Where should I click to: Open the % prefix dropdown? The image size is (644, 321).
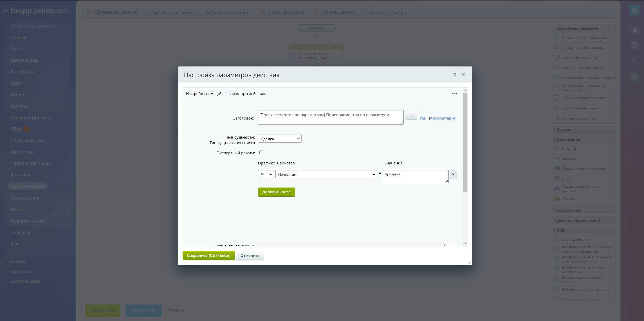coord(266,174)
